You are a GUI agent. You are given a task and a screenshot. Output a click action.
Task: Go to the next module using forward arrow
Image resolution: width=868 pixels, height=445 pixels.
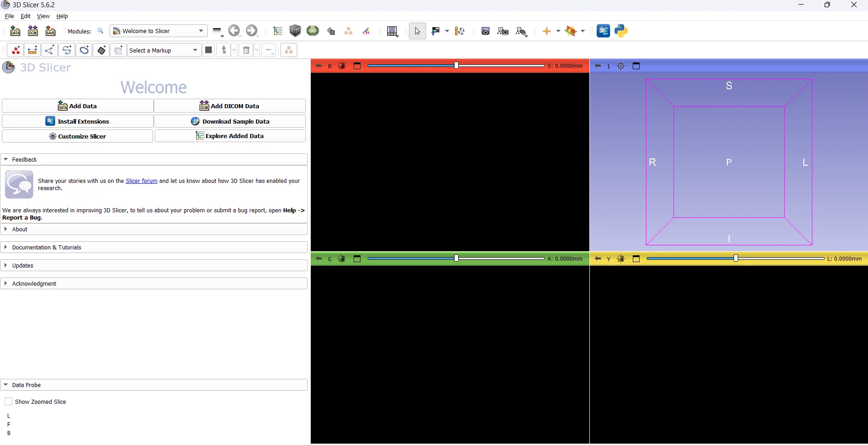coord(251,31)
